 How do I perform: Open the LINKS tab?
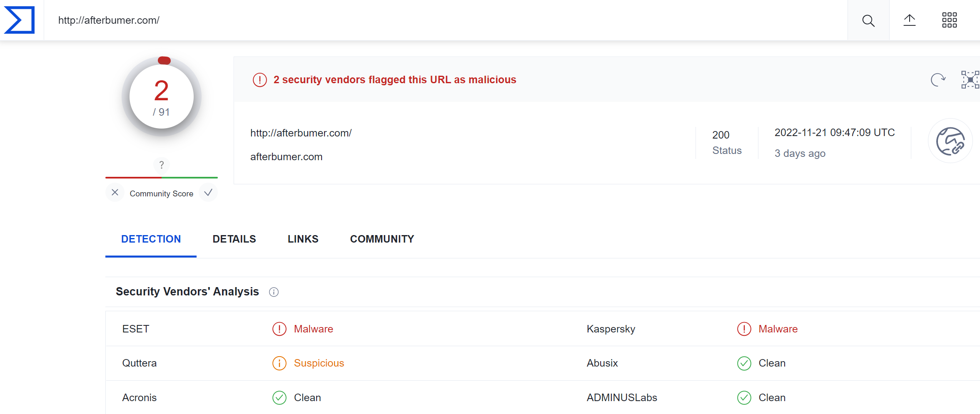click(x=303, y=239)
